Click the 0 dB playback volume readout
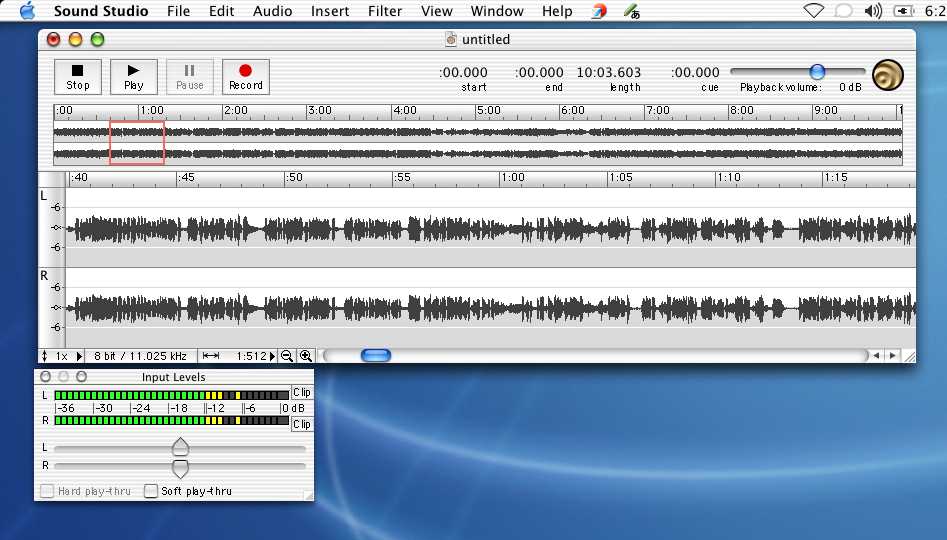The height and width of the screenshot is (540, 947). (850, 88)
